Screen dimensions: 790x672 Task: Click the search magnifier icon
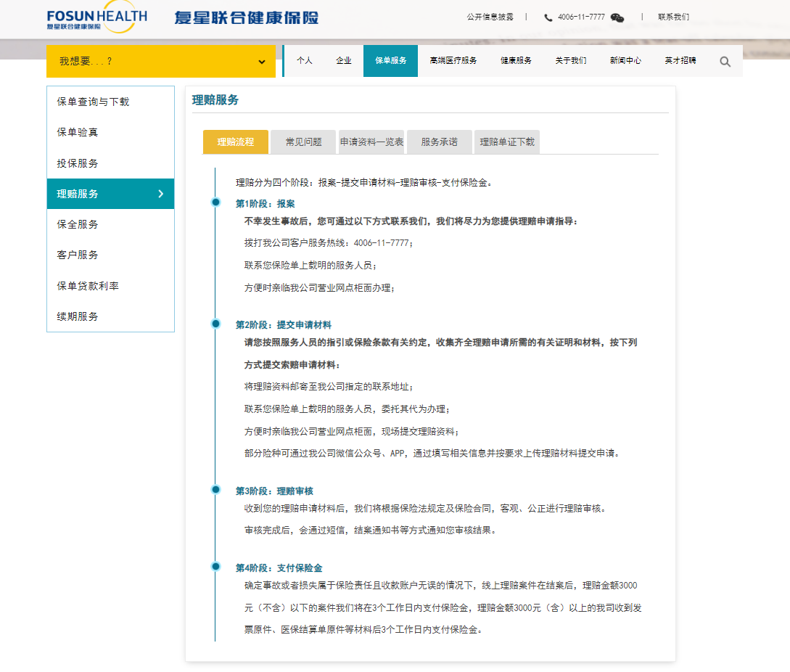coord(725,62)
